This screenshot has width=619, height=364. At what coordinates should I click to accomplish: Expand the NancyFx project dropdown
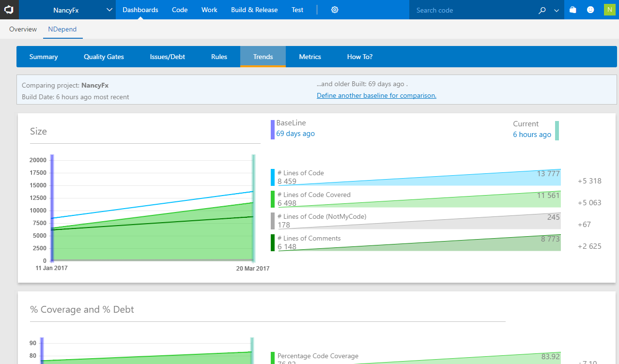point(109,10)
